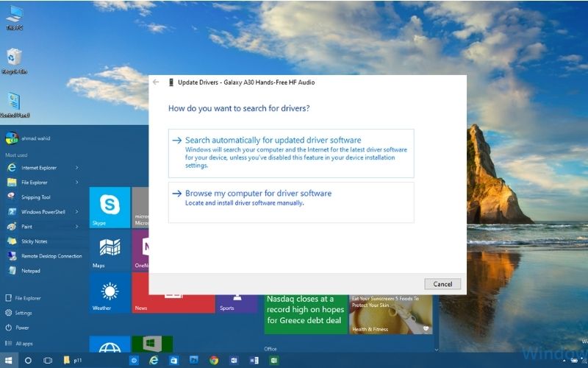Open Internet Explorer on taskbar
Screen dimensions: 588x368
[x=154, y=361]
